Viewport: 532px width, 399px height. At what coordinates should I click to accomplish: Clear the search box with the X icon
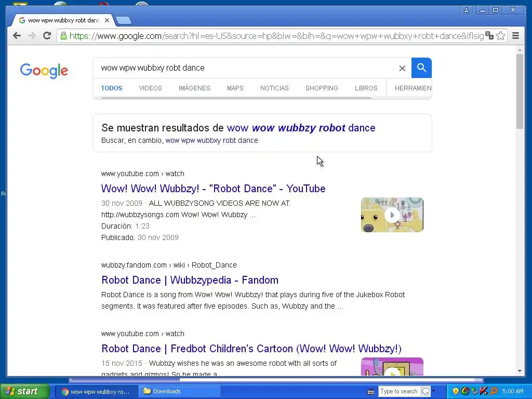pos(402,68)
